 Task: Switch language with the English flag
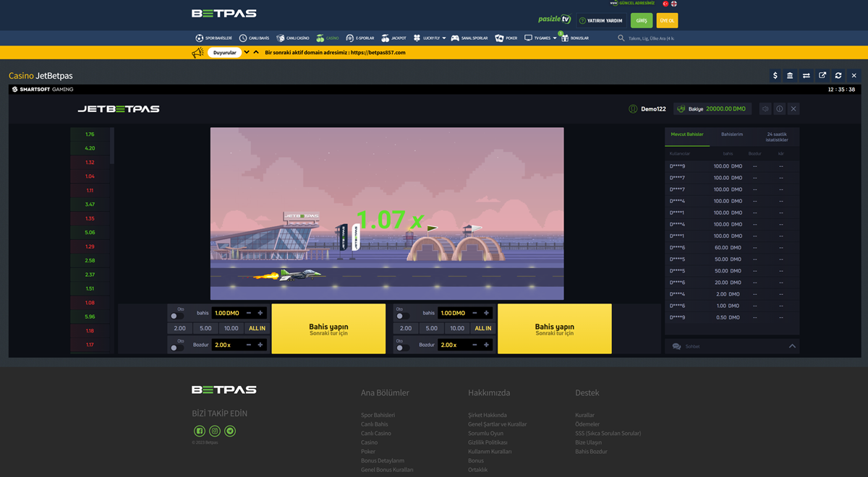pos(674,4)
